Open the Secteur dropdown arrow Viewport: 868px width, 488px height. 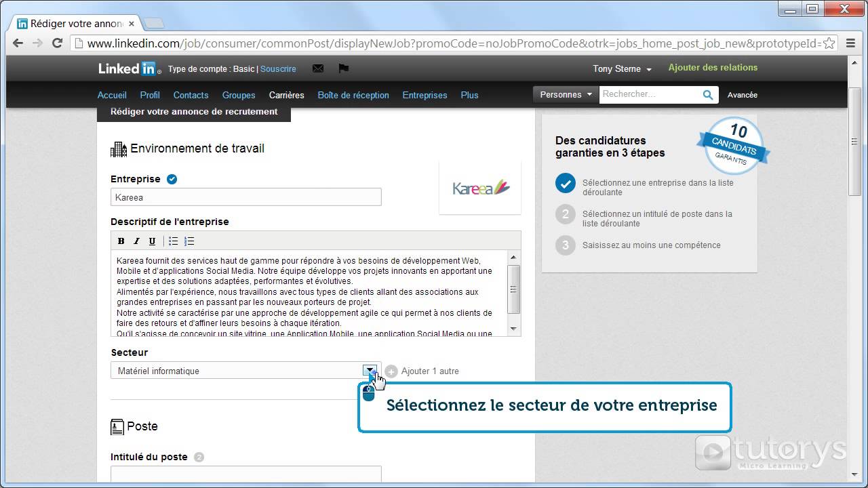tap(370, 370)
